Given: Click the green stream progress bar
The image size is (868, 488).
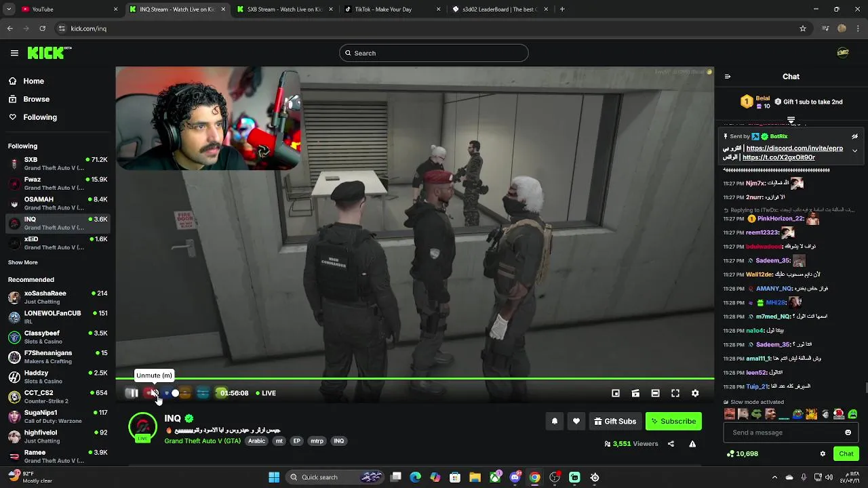Looking at the screenshot, I should 414,378.
